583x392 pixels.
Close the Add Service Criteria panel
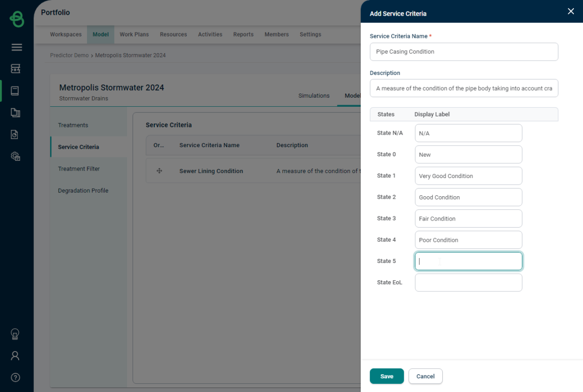(x=571, y=12)
